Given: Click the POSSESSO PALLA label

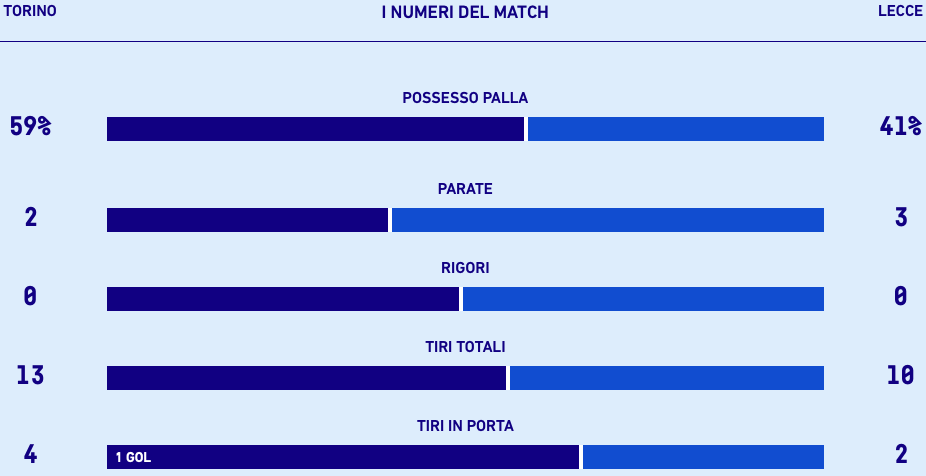Looking at the screenshot, I should point(465,98).
